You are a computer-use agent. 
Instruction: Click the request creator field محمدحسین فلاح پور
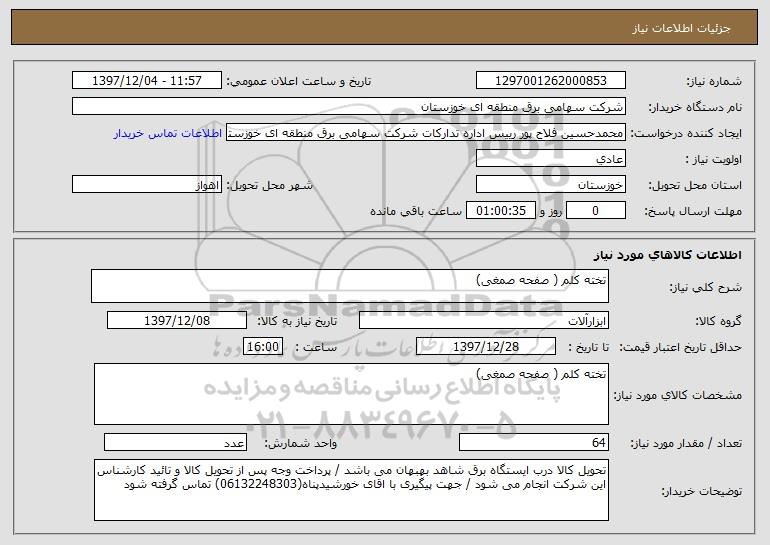[x=426, y=133]
